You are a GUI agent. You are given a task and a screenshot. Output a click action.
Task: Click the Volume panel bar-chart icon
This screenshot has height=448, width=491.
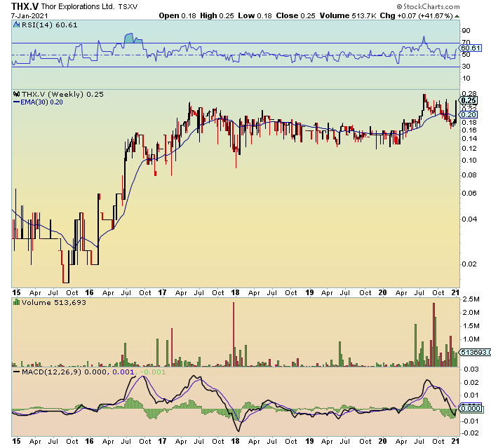pyautogui.click(x=17, y=302)
